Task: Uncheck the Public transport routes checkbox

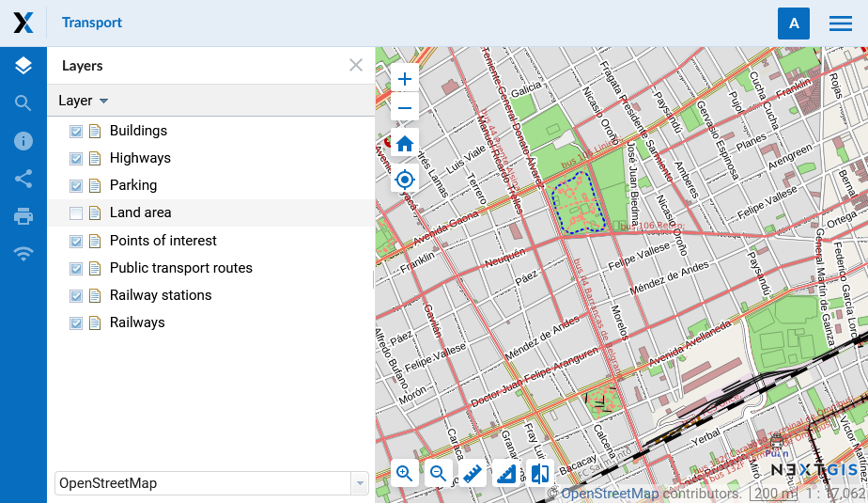Action: (x=76, y=268)
